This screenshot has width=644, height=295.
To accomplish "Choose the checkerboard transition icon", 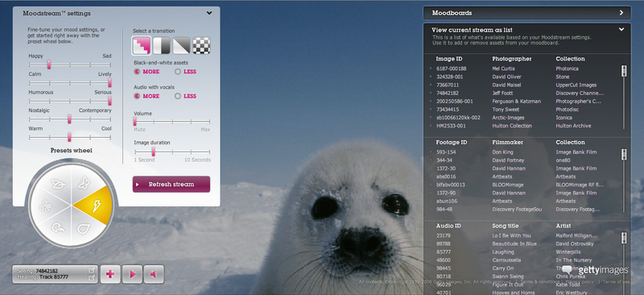I will 201,46.
